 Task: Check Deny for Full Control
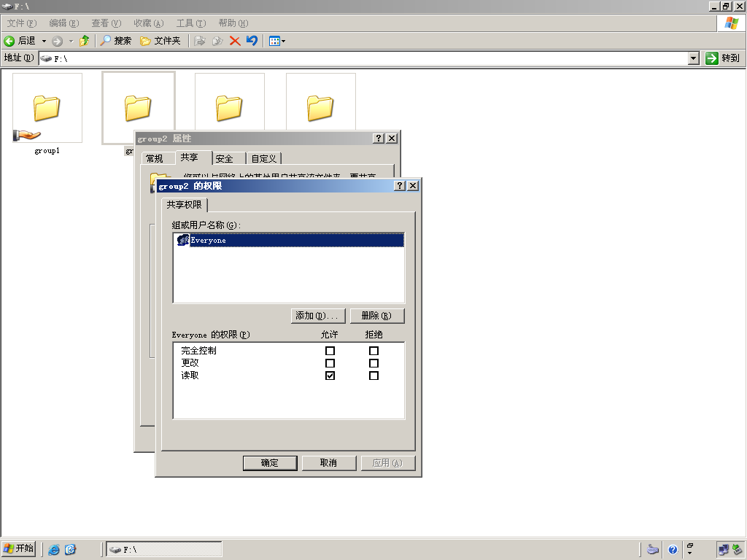(x=374, y=351)
